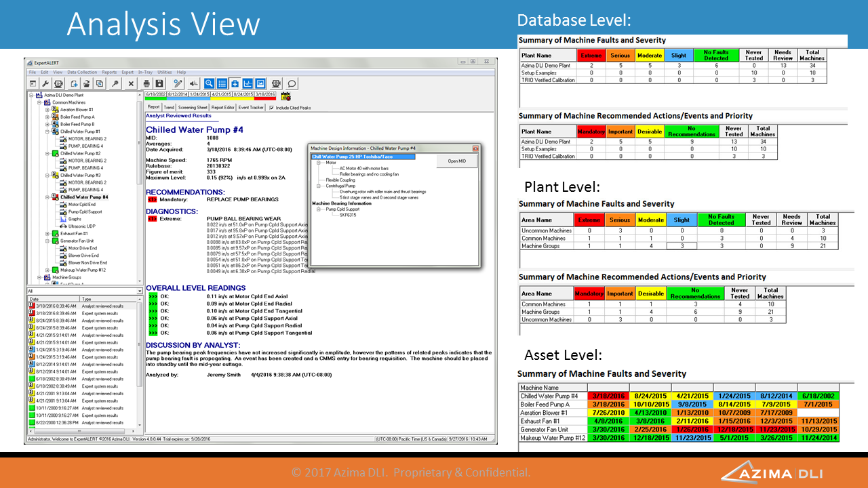Click the magnifier search toolbar icon
Screen dimensions: 868x488
coord(209,83)
